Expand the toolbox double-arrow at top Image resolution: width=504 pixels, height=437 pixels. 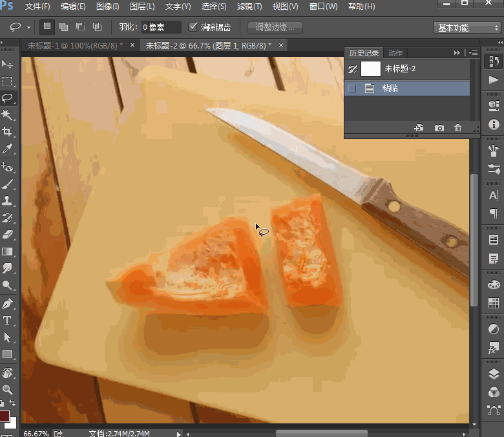pos(1,42)
